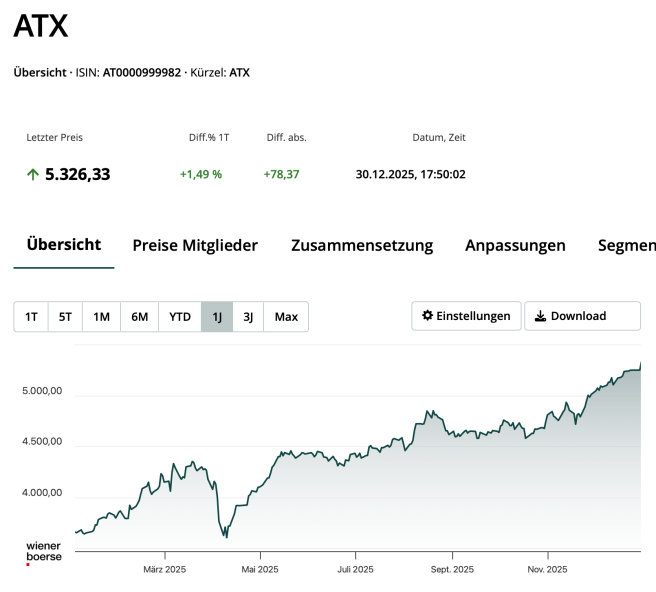Click the Wiener Börse logo in chart
The width and height of the screenshot is (656, 592).
(x=43, y=553)
